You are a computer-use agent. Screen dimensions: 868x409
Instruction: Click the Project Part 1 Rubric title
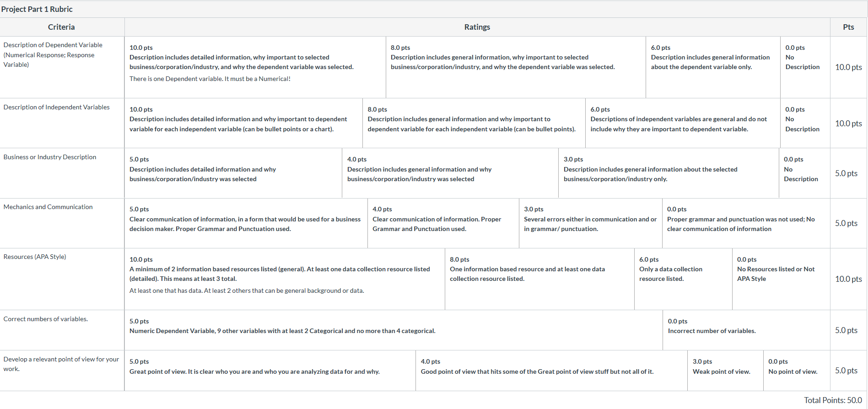click(x=37, y=9)
